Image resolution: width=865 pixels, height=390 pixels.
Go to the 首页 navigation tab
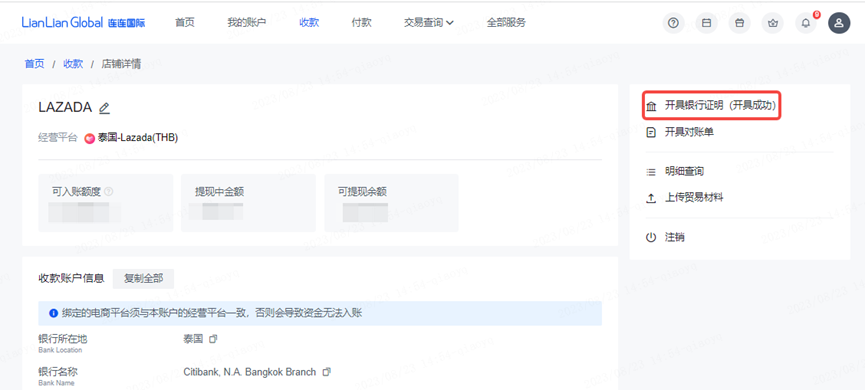[x=185, y=23]
